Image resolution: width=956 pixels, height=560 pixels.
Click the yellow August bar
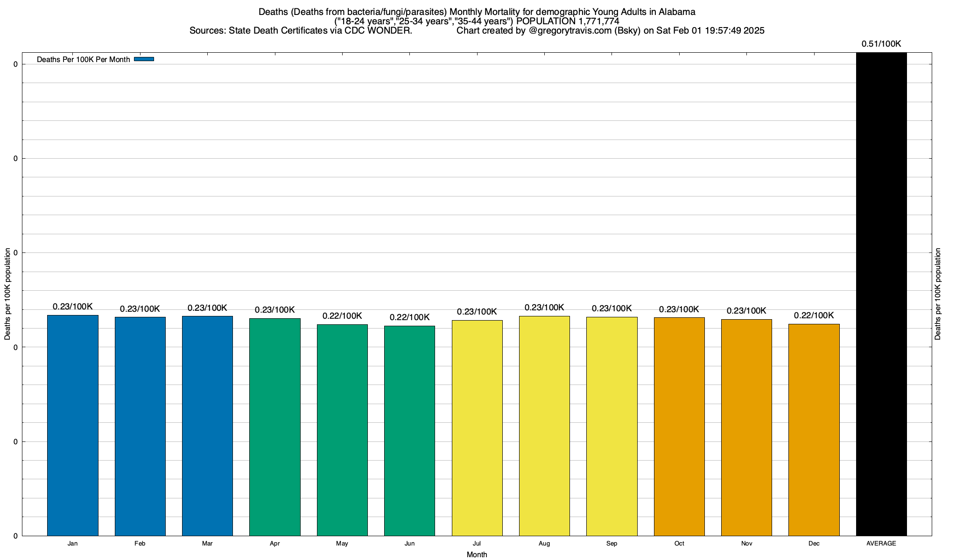click(544, 426)
